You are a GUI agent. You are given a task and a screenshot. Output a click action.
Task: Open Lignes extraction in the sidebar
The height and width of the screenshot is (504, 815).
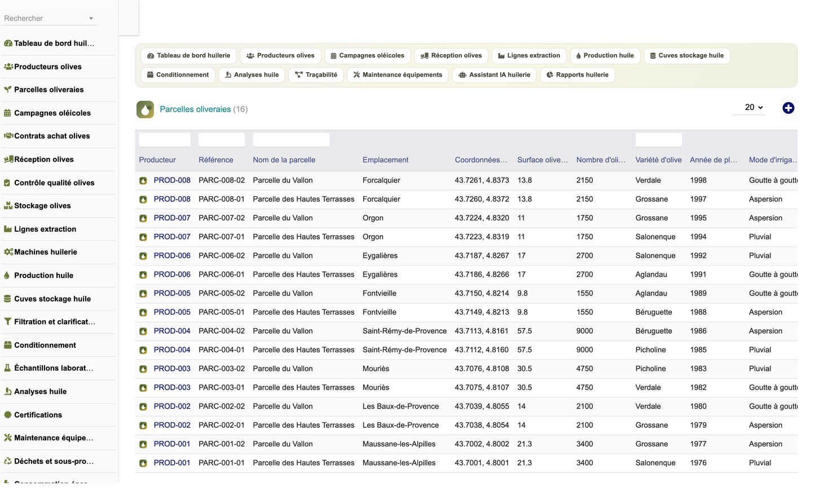point(45,229)
